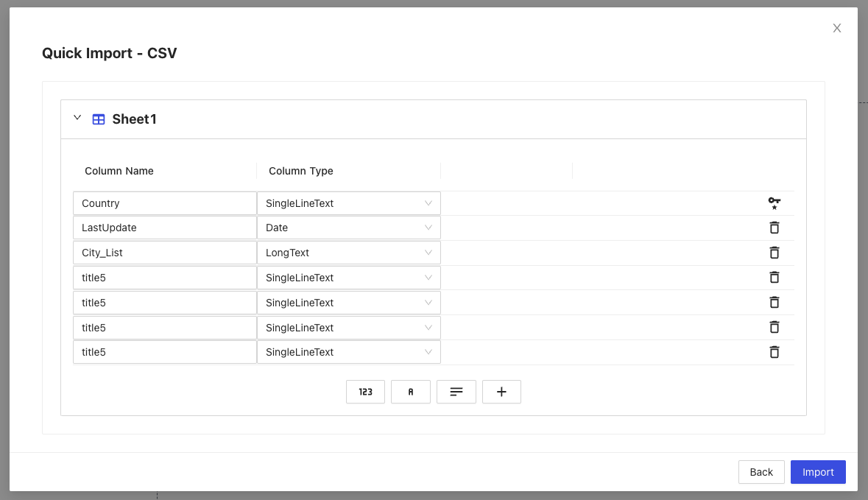Add a single line text column (A)
Screen dimensions: 868x500
(x=411, y=392)
